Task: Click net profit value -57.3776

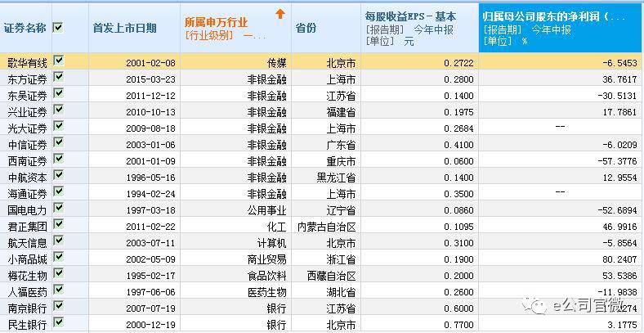Action: pyautogui.click(x=617, y=161)
